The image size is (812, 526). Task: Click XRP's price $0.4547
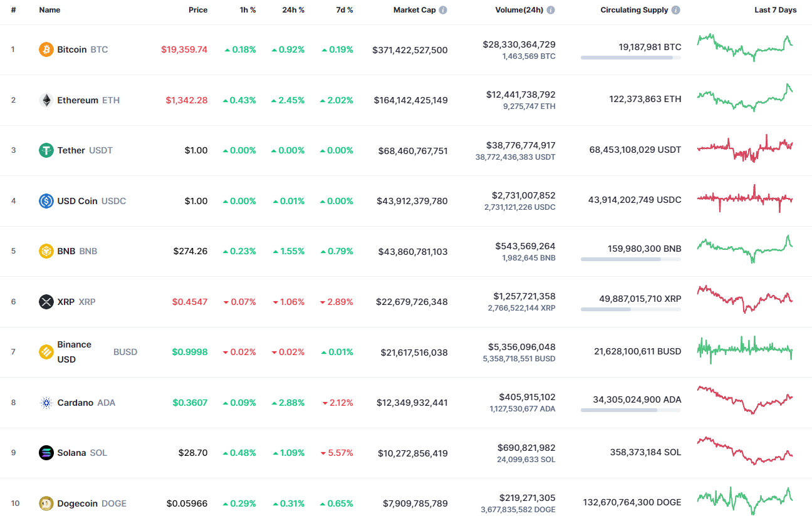tap(190, 302)
